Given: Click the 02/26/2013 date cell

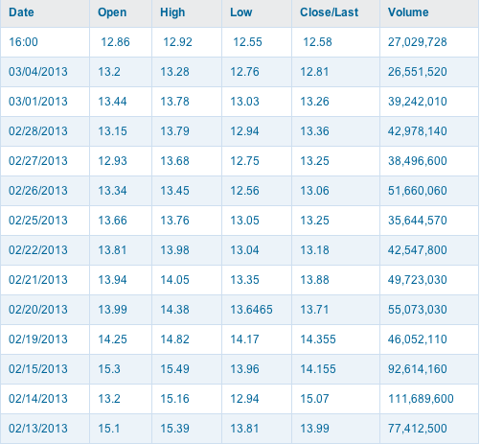Looking at the screenshot, I should (38, 191).
